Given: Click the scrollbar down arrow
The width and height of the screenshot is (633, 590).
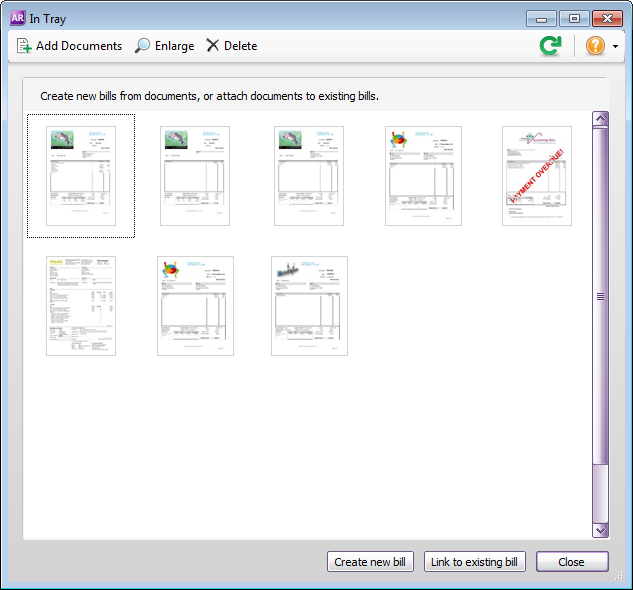Looking at the screenshot, I should click(x=600, y=531).
